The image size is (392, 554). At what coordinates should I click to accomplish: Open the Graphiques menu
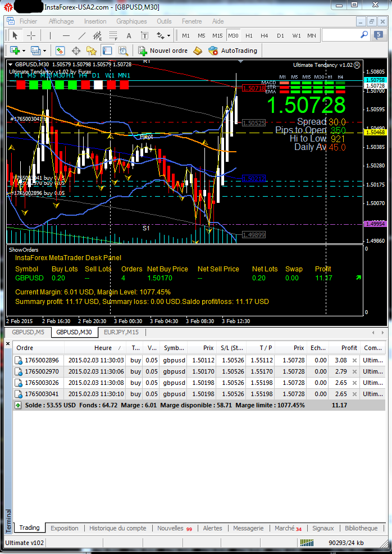(131, 21)
